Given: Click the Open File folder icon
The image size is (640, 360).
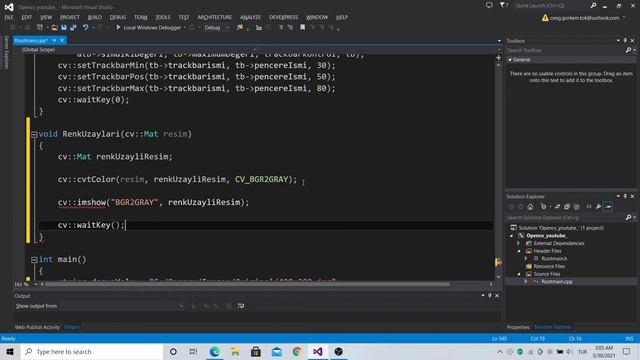Looking at the screenshot, I should (x=54, y=28).
